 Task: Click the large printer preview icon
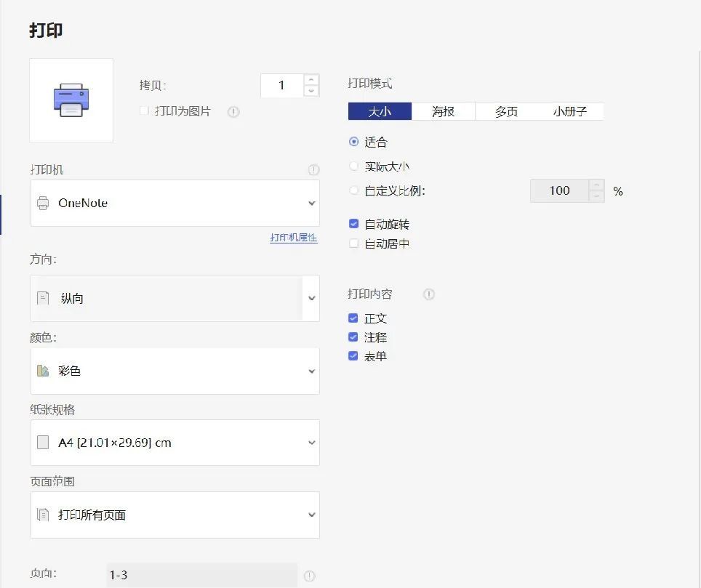tap(71, 100)
